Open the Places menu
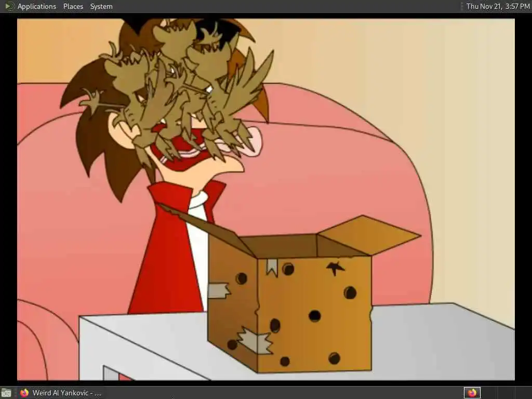 (x=73, y=6)
